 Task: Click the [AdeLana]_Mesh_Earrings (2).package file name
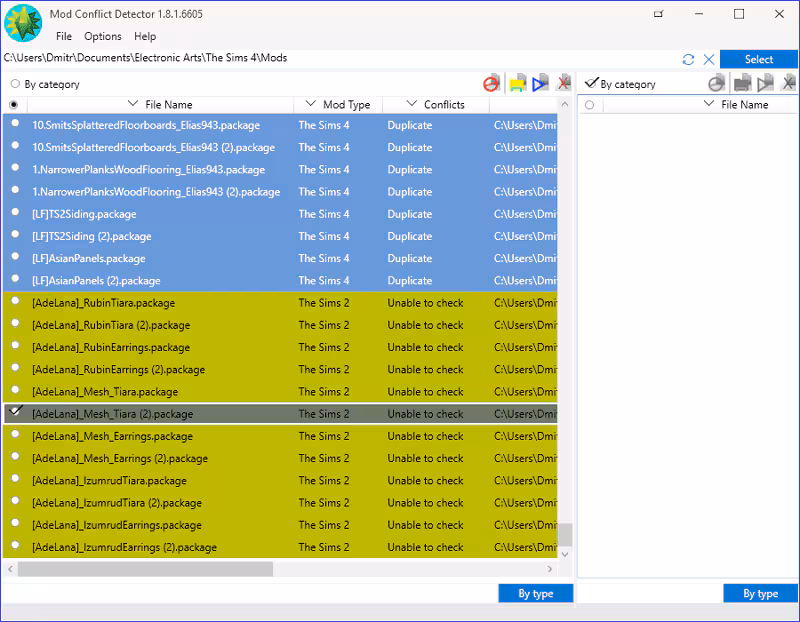click(x=120, y=458)
